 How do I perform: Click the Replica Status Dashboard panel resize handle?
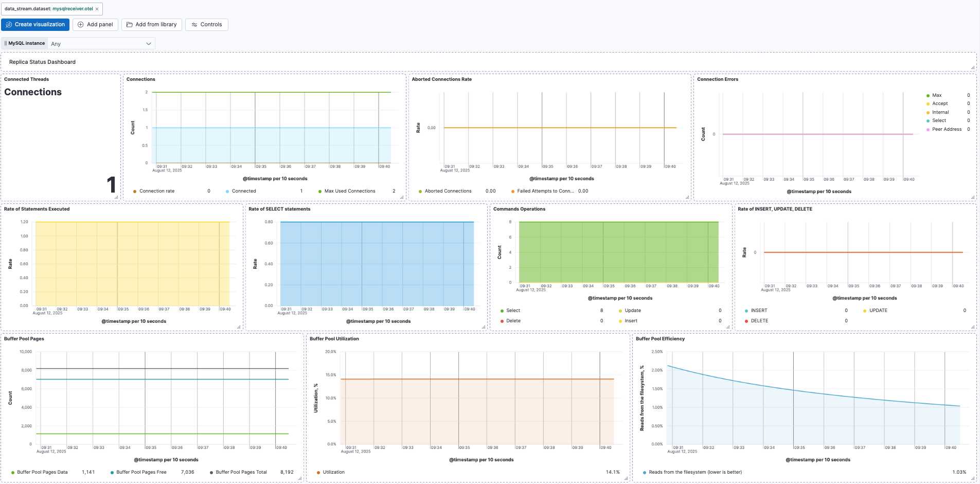(972, 67)
